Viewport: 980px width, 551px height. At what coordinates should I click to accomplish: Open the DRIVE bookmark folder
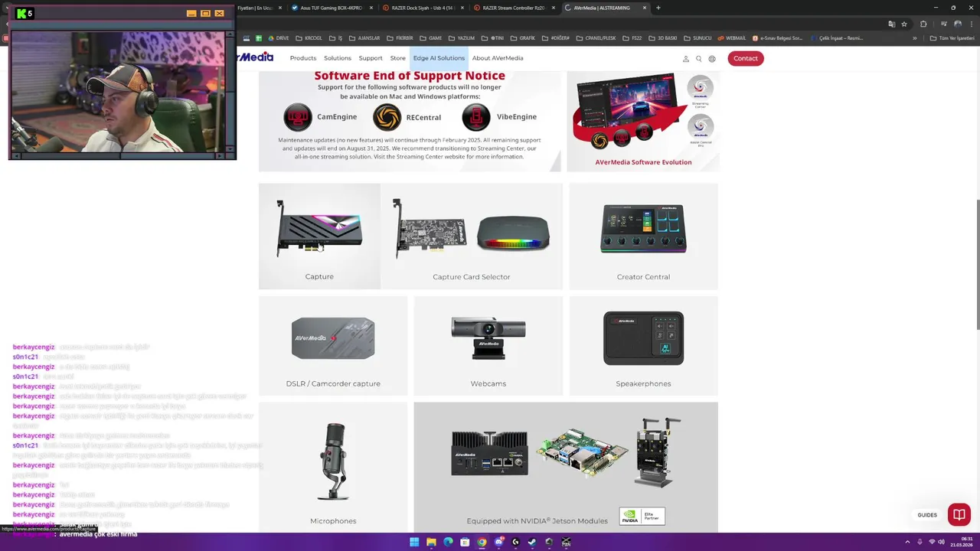pyautogui.click(x=277, y=38)
